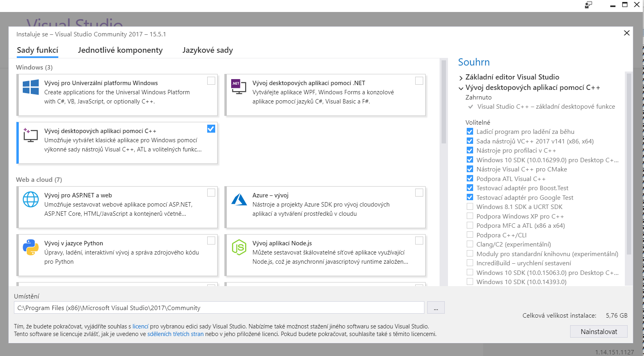Check IncrediBuild – urychlení sestavení option
644x356 pixels.
pyautogui.click(x=470, y=263)
